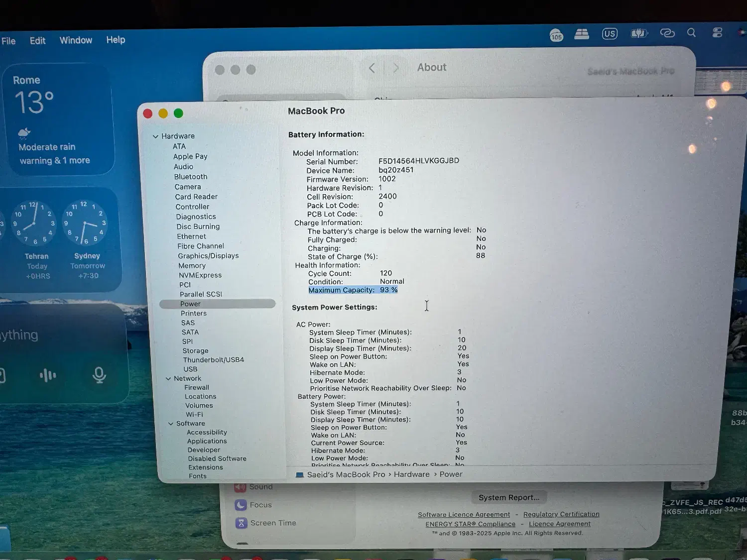Click the US input source icon
The height and width of the screenshot is (560, 747).
[x=609, y=33]
